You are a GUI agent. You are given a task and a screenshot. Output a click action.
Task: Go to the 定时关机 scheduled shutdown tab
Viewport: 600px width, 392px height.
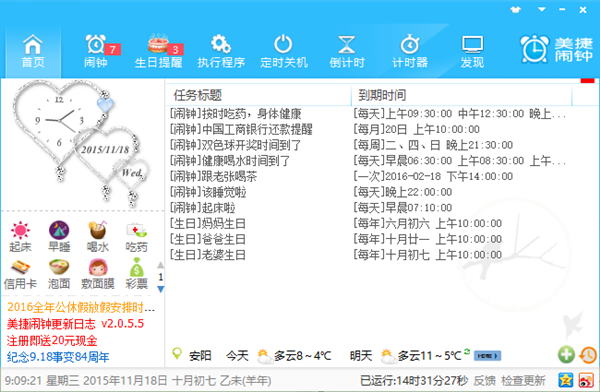click(284, 51)
